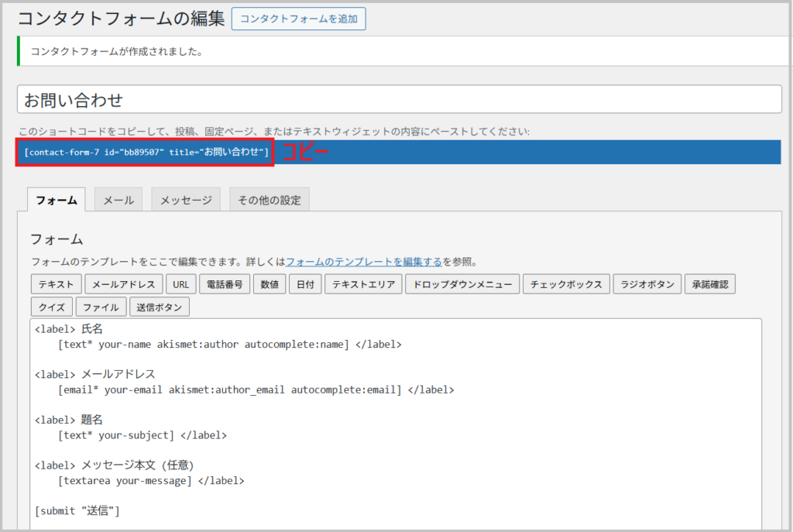Insert a 日付 field tag
Image resolution: width=793 pixels, height=532 pixels.
pyautogui.click(x=305, y=284)
